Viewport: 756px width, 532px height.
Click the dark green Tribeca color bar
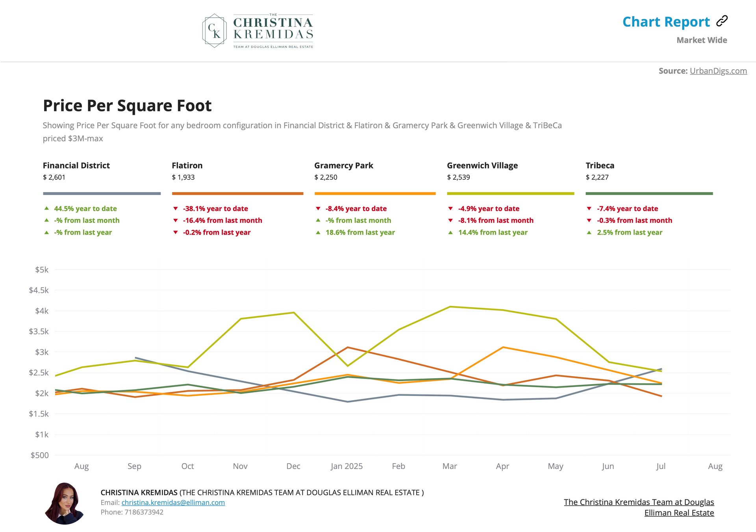(x=649, y=193)
